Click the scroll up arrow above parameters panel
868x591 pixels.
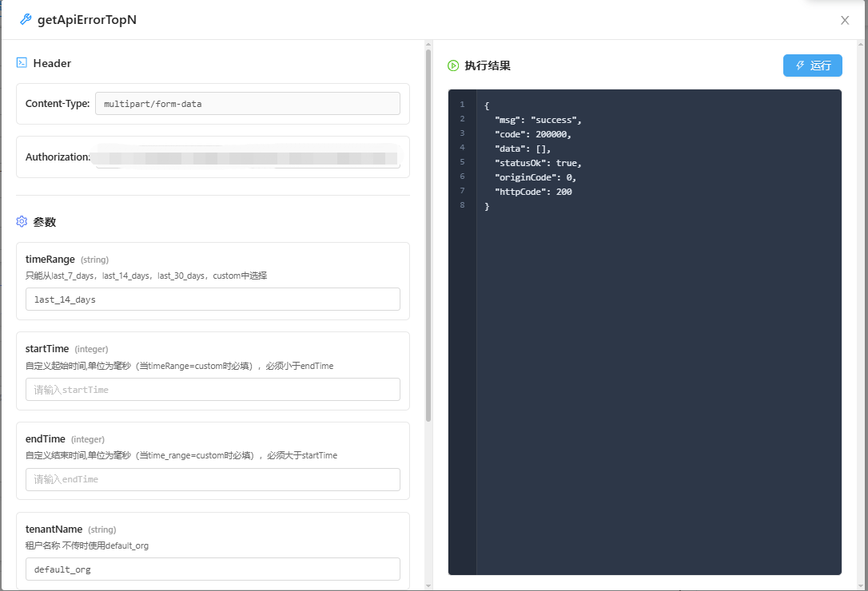[x=428, y=45]
